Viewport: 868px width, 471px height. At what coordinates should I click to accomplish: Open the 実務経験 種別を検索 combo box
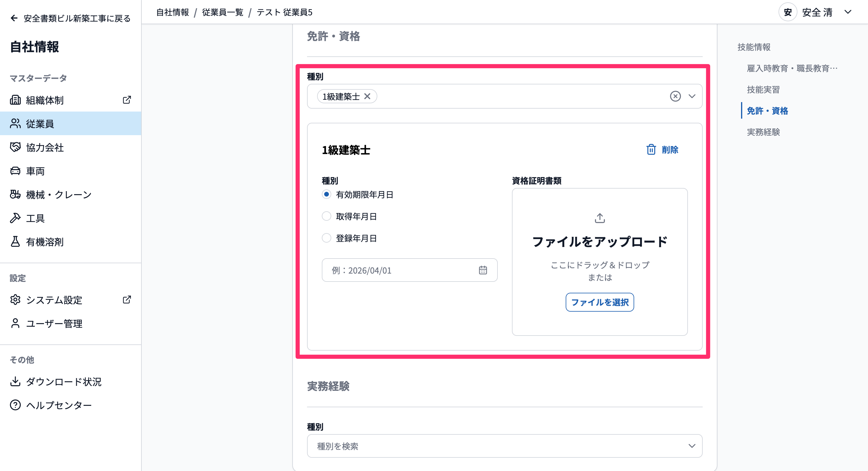click(505, 446)
